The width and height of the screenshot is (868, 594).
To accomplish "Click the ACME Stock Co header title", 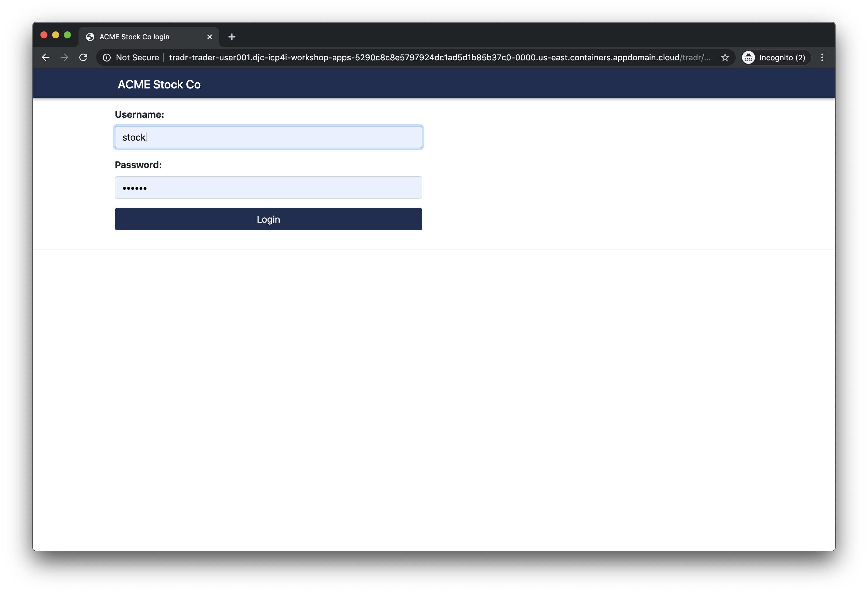I will click(159, 84).
